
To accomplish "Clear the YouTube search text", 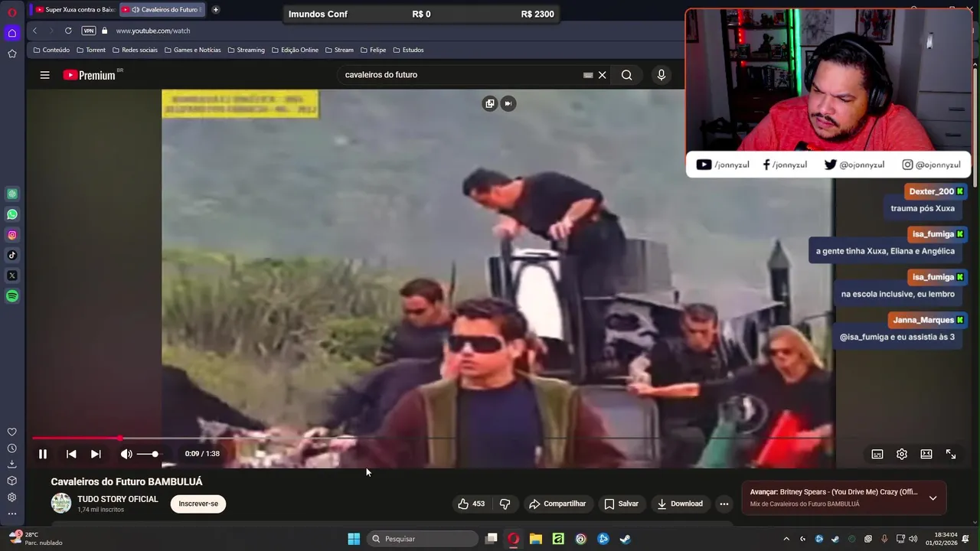I will (x=602, y=75).
